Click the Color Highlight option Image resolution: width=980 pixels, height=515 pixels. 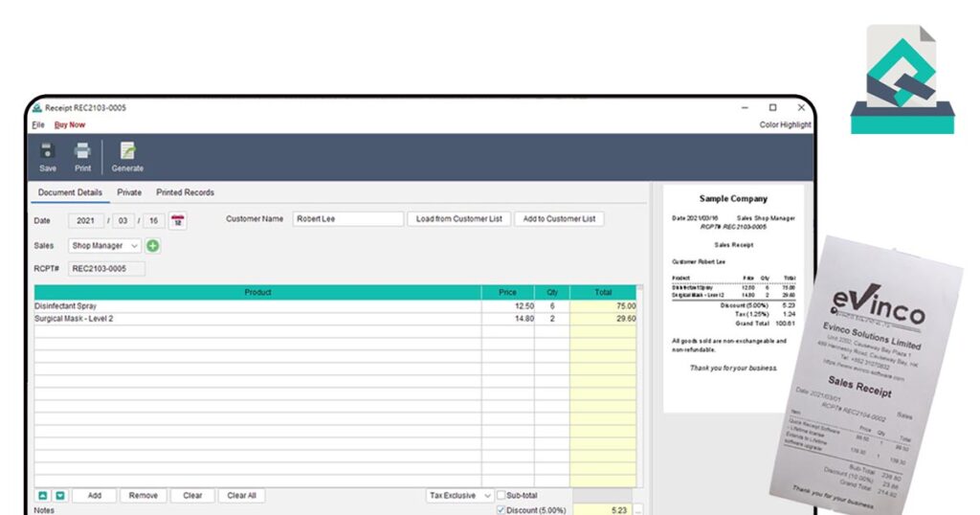[785, 125]
